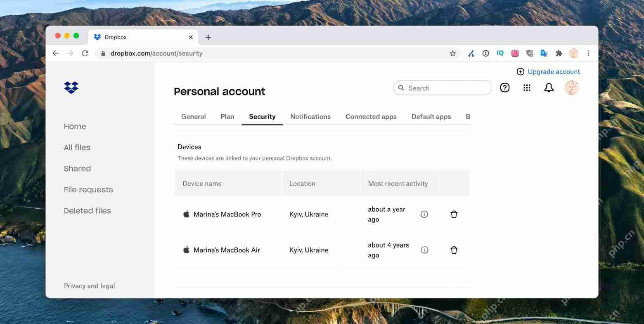644x324 pixels.
Task: Go forward with the browser forward arrow
Action: tap(70, 53)
